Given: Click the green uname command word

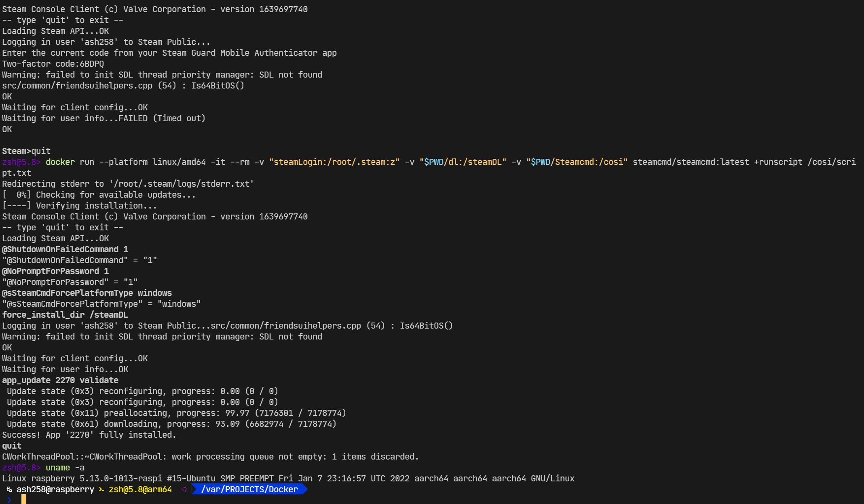Looking at the screenshot, I should pos(57,468).
